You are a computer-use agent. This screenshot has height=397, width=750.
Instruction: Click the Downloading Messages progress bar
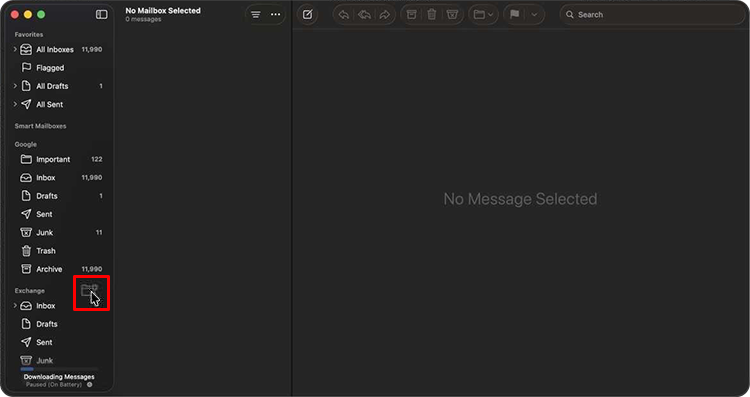(x=59, y=369)
